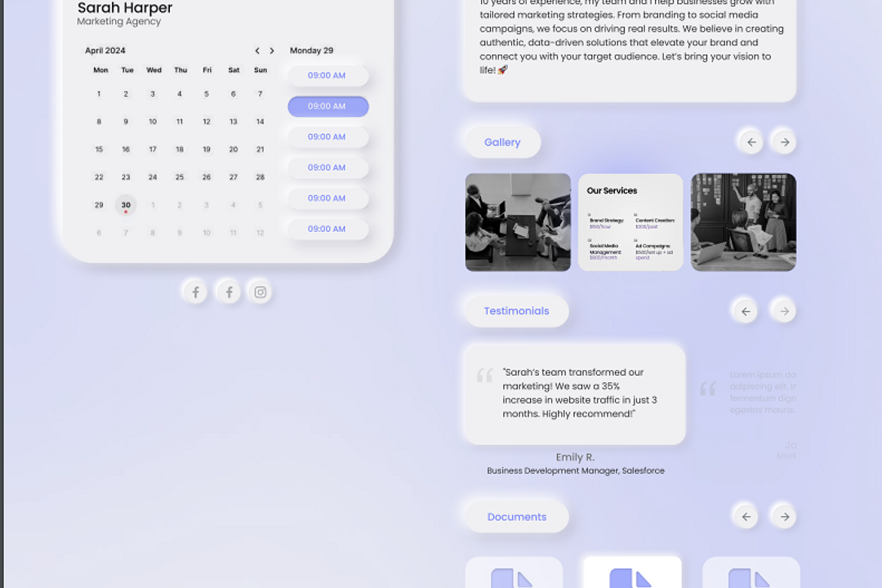Open the Our Services gallery image

point(630,222)
